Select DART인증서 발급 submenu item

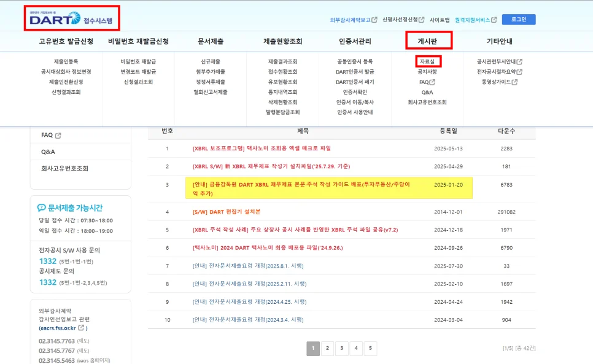355,71
